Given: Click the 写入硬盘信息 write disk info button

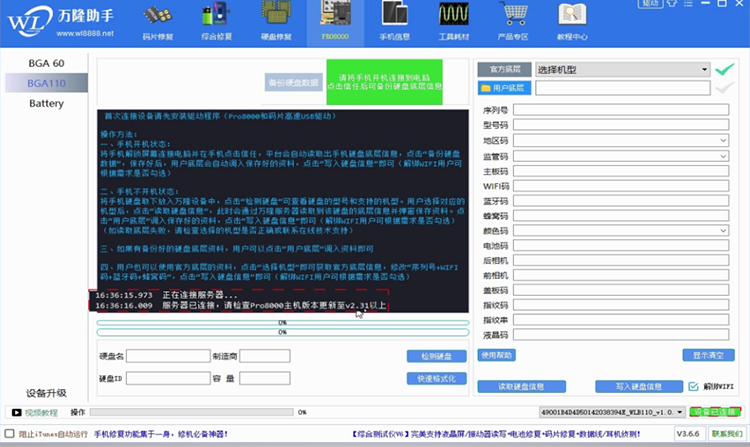Looking at the screenshot, I should pos(639,386).
